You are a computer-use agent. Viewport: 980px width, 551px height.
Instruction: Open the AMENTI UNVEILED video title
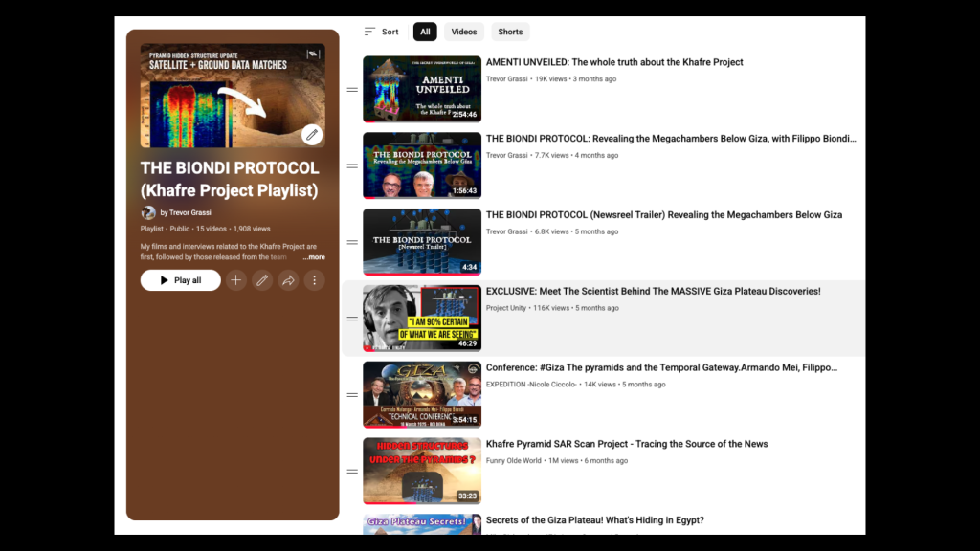coord(614,62)
